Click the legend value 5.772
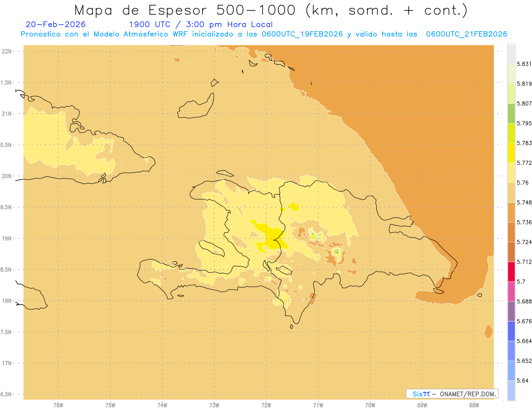 524,163
